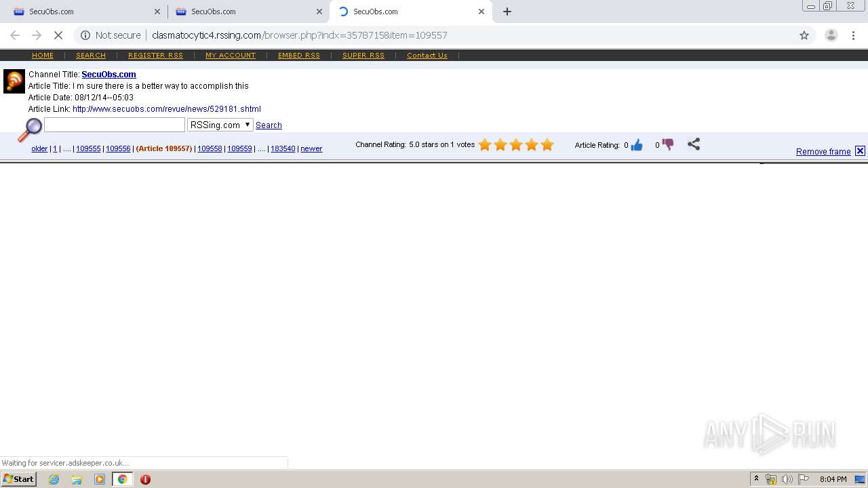Viewport: 868px width, 488px height.
Task: Open Windows Explorer folder in taskbar
Action: [x=77, y=479]
